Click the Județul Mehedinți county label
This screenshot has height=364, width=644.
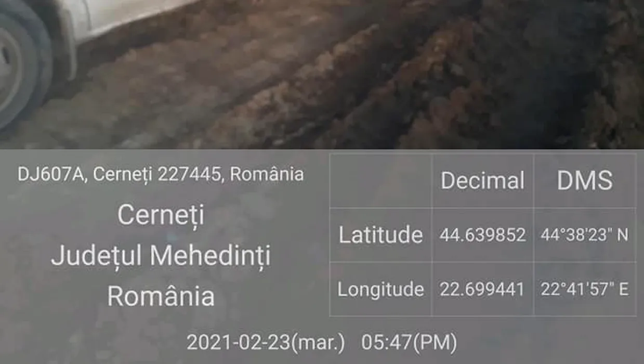(x=161, y=256)
